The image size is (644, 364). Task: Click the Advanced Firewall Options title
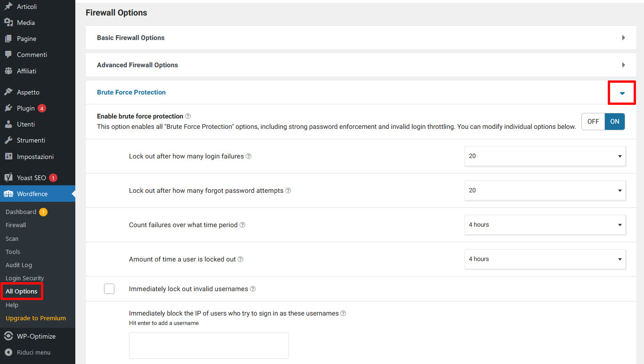(137, 65)
